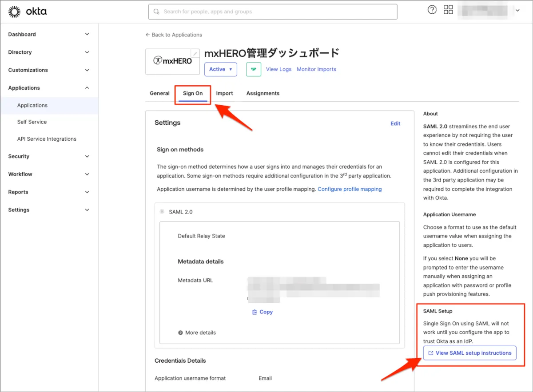Open the apps grid icon
Image resolution: width=533 pixels, height=392 pixels.
click(x=448, y=10)
